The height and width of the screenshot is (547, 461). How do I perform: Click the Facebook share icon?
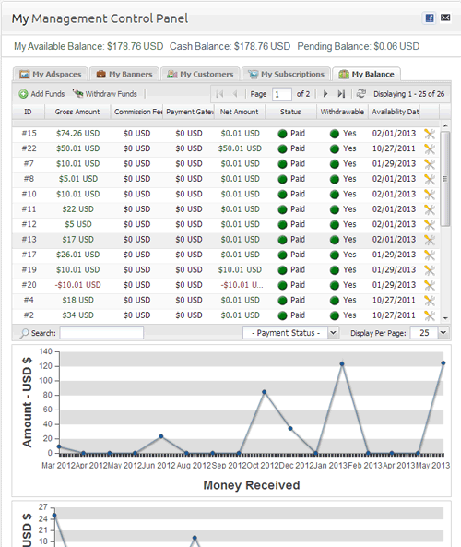coord(429,18)
